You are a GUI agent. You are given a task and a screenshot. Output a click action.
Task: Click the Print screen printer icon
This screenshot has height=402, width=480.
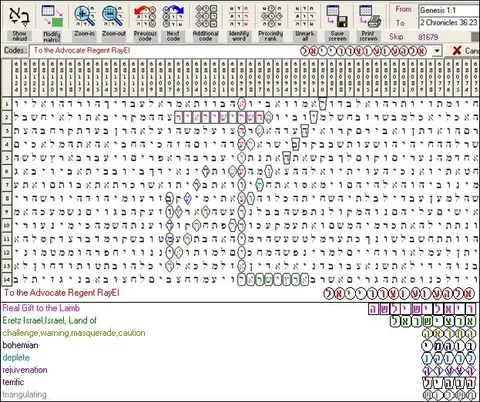click(369, 16)
